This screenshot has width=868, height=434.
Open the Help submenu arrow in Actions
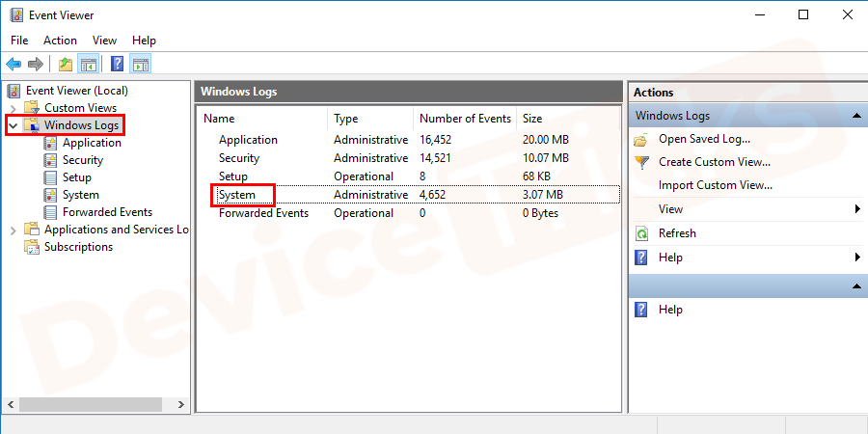pyautogui.click(x=857, y=258)
